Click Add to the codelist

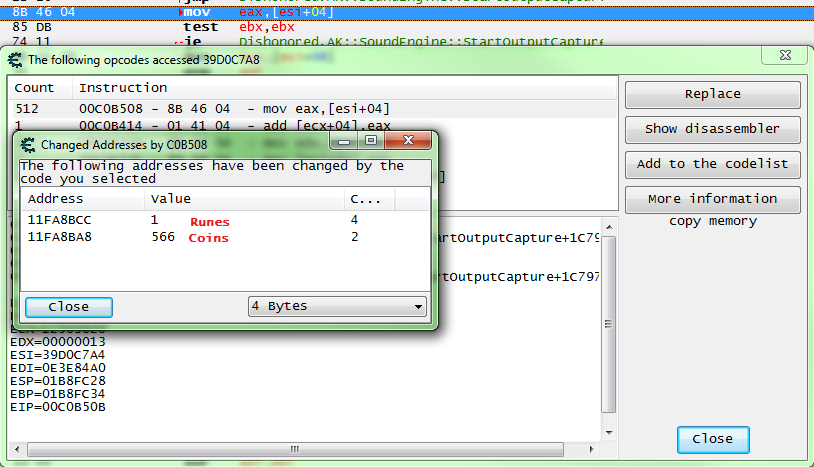713,164
